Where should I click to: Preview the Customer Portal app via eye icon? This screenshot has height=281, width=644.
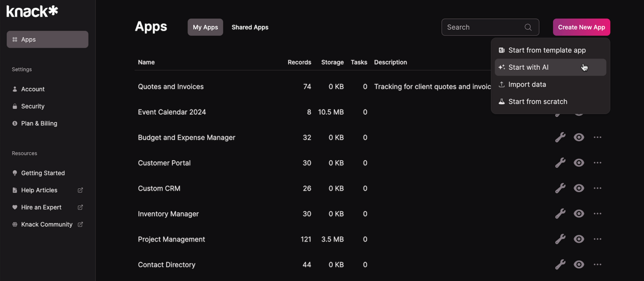coord(579,162)
